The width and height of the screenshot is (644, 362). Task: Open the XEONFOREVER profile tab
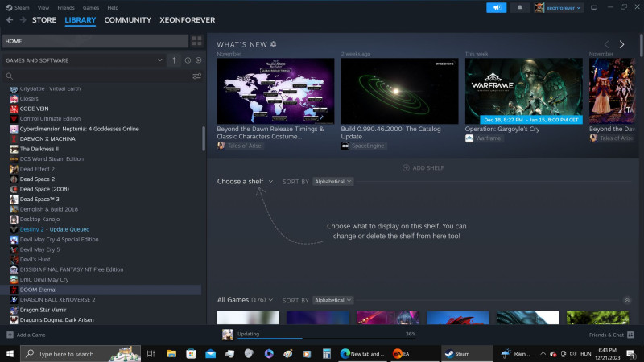188,19
